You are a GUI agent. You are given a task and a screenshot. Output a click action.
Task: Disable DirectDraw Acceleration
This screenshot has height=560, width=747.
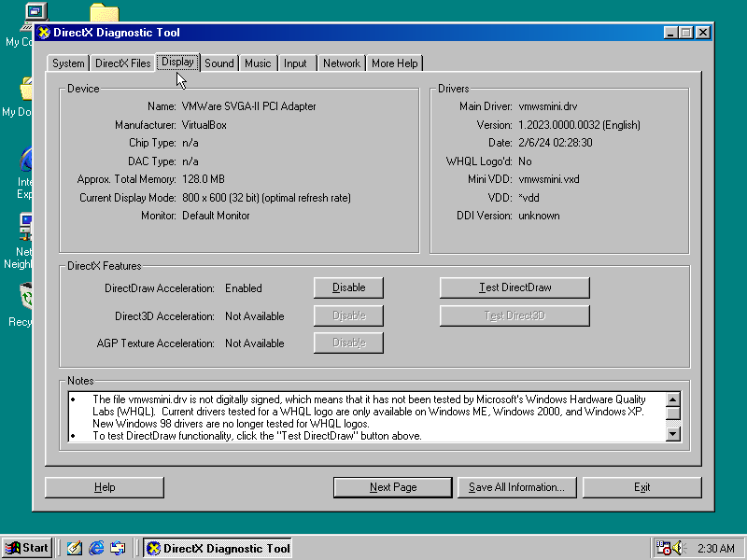pos(348,287)
